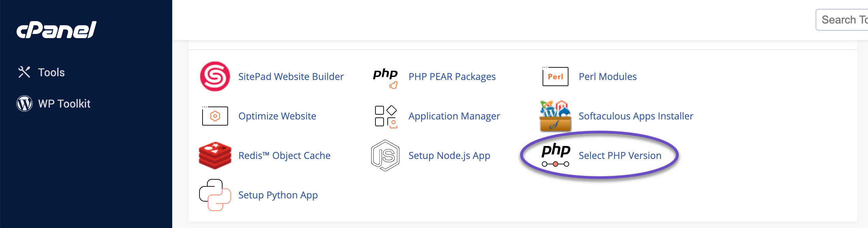The image size is (868, 228).
Task: Click the Select PHP Version link
Action: pyautogui.click(x=620, y=156)
